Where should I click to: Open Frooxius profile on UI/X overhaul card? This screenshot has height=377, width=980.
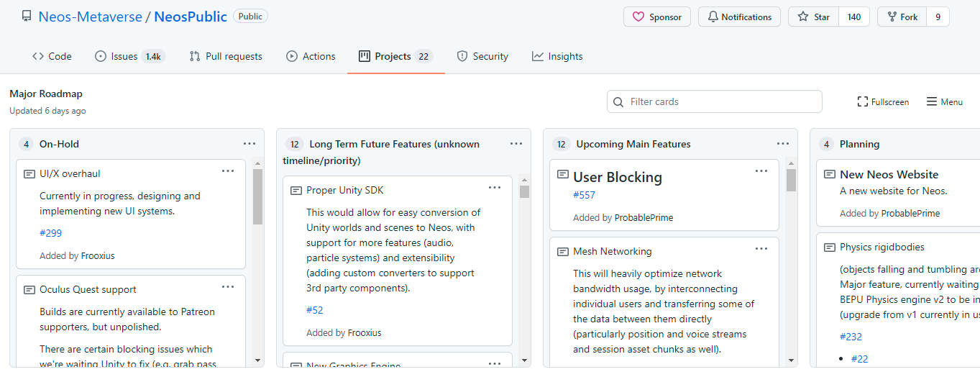pos(98,255)
